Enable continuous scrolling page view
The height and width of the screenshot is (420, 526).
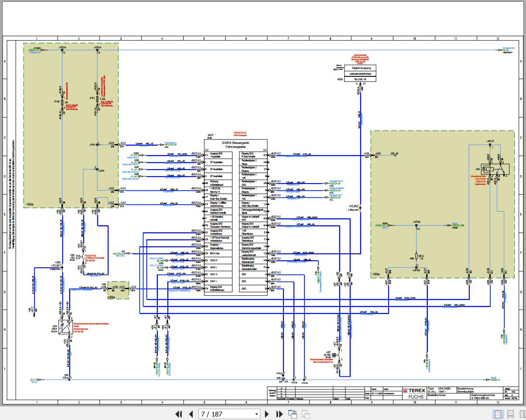(509, 414)
